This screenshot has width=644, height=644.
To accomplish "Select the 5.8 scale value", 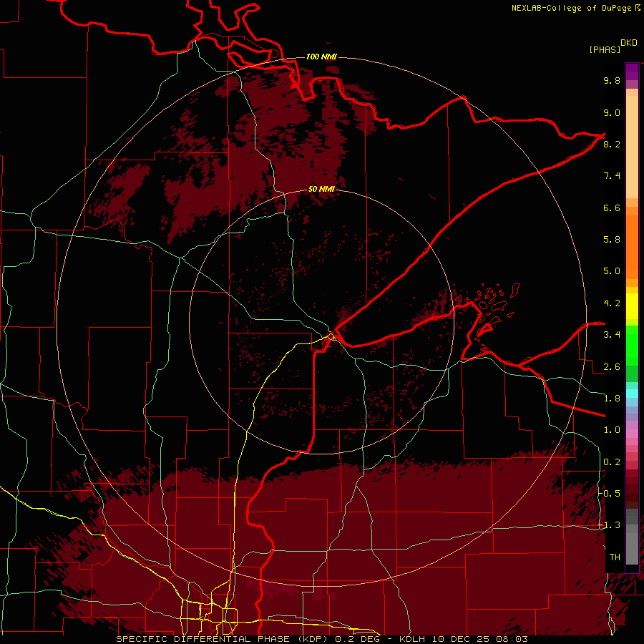I will click(x=612, y=240).
